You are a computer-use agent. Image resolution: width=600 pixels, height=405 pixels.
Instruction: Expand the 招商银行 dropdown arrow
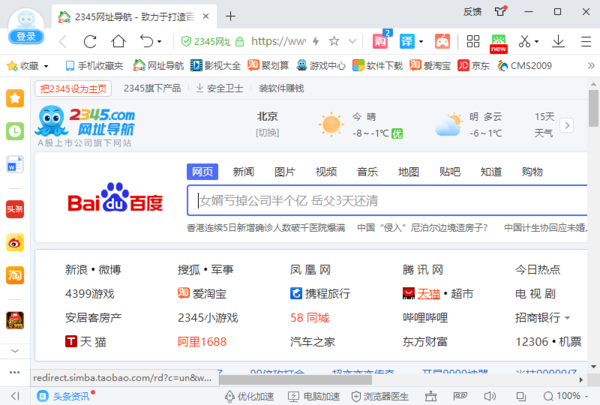[567, 318]
